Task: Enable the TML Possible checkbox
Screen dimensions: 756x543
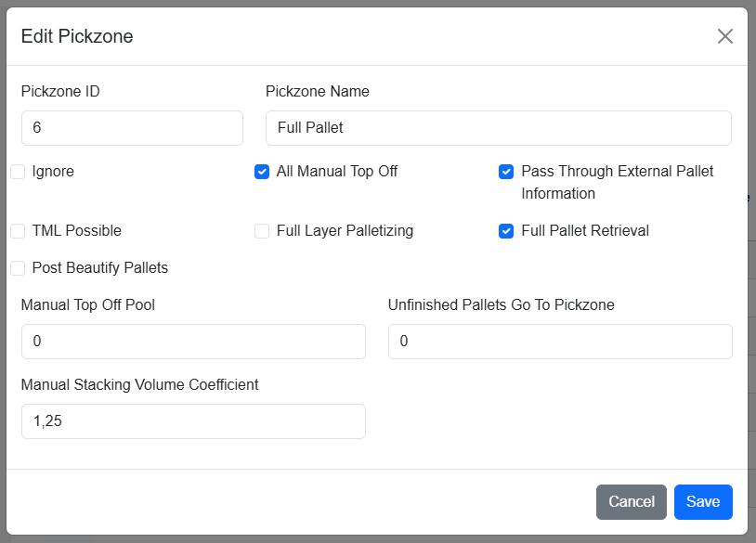Action: [x=18, y=231]
